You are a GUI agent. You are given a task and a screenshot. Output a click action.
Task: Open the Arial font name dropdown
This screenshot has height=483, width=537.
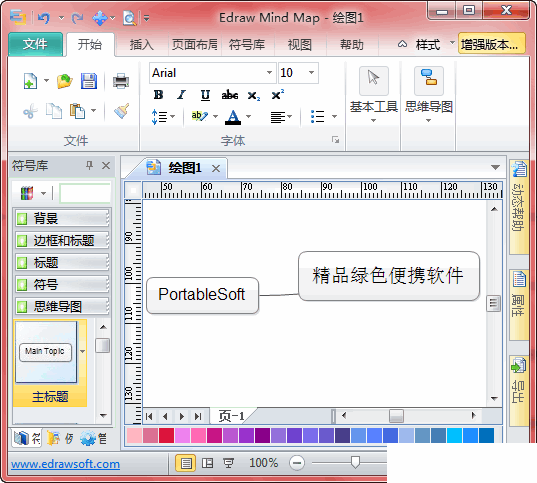coord(270,73)
